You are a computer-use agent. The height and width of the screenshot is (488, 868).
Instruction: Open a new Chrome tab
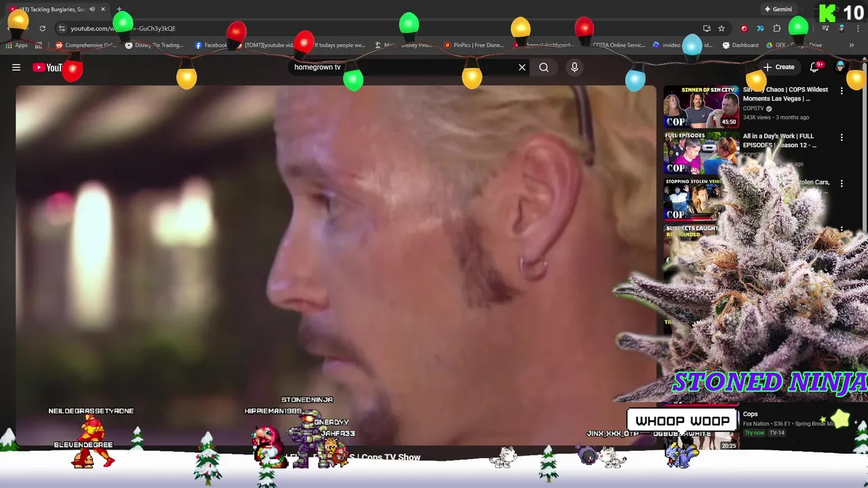tap(119, 9)
